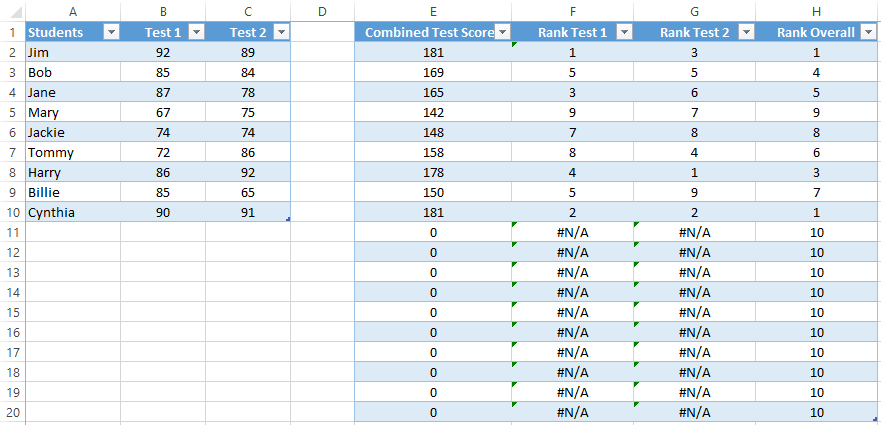The height and width of the screenshot is (425, 881).
Task: Select row 20 header
Action: click(12, 412)
